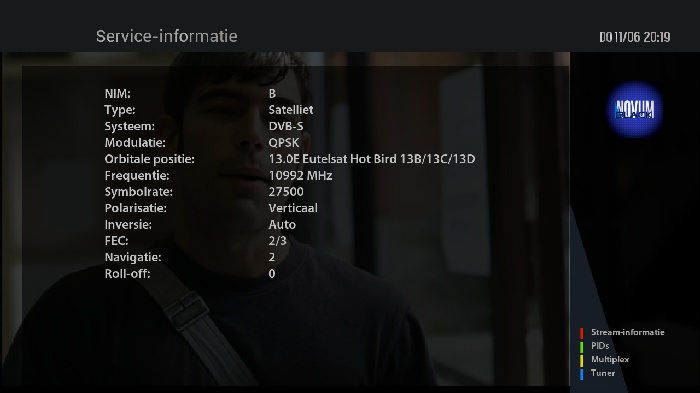Show the PIDs information
This screenshot has height=393, width=700.
[x=600, y=346]
